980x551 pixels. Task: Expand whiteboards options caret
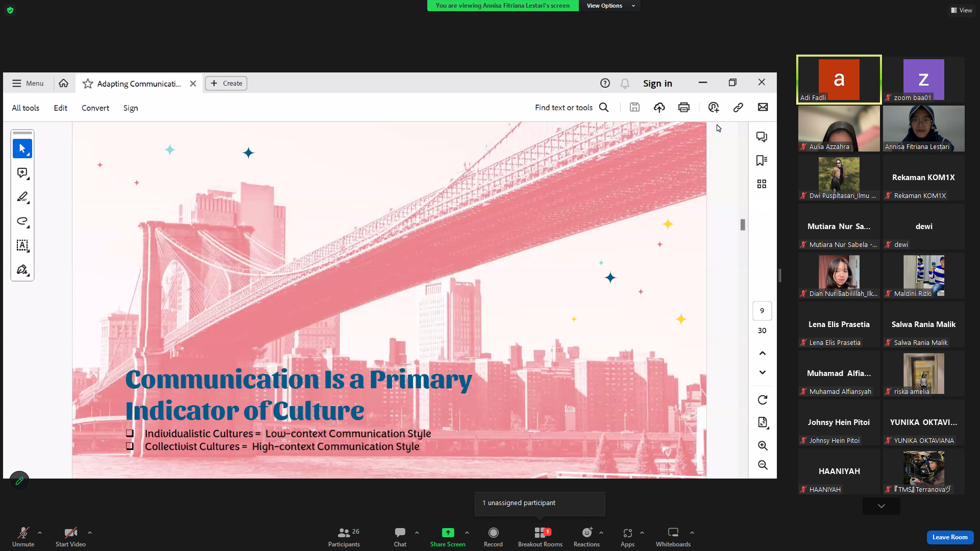click(x=692, y=533)
